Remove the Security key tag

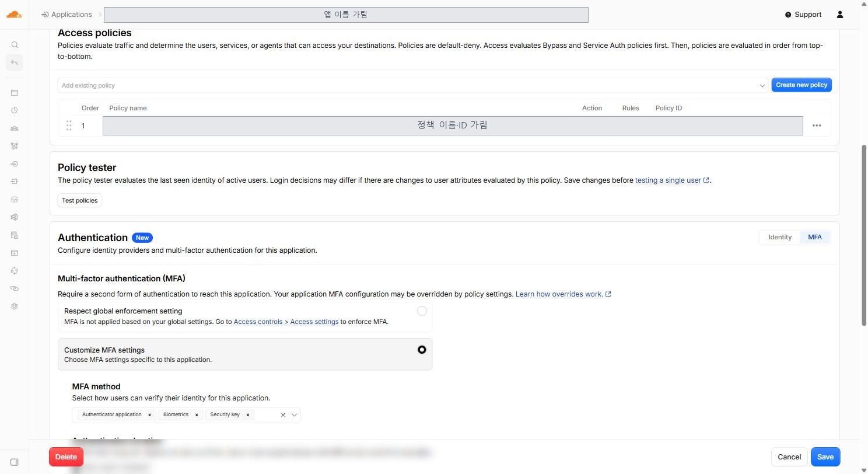tap(248, 415)
